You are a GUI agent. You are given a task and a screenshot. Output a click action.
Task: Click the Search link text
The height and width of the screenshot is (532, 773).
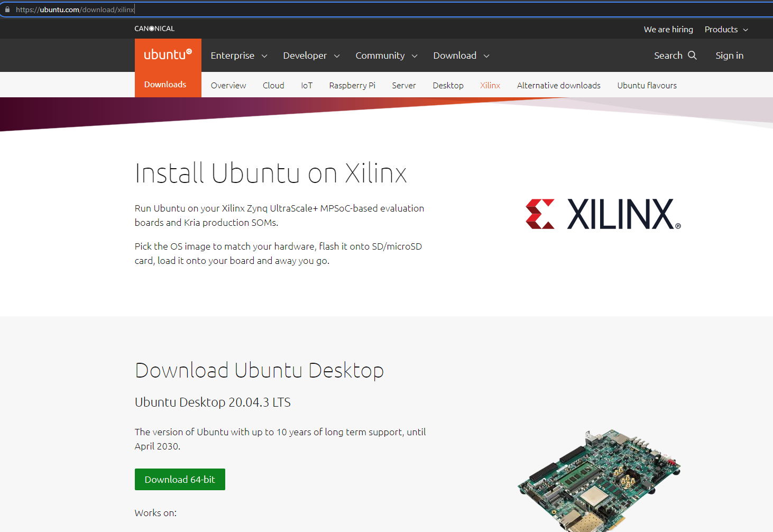pos(668,56)
